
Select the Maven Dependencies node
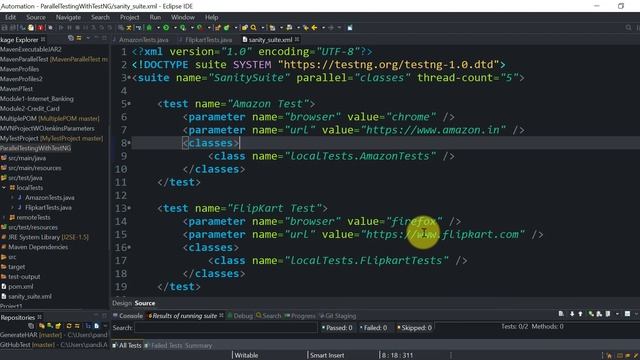[x=38, y=247]
